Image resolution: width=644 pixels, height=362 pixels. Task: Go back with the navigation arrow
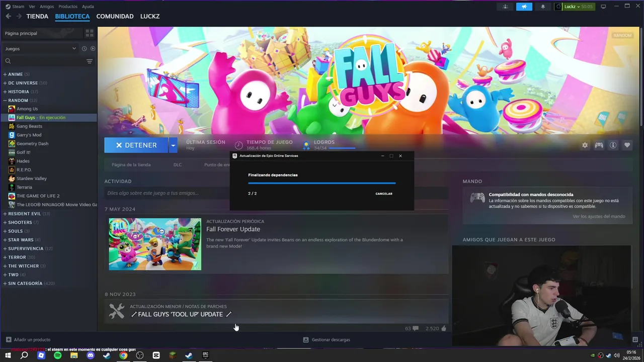coord(8,17)
